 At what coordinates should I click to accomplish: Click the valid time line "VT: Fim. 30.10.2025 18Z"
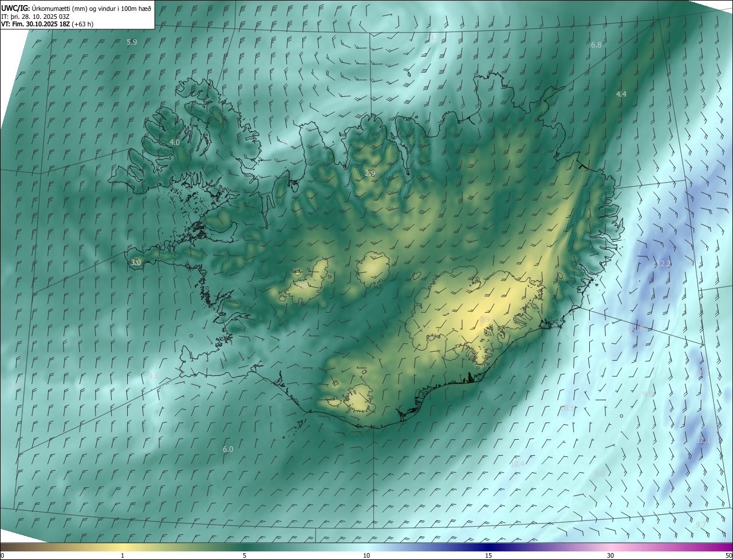tap(36, 24)
